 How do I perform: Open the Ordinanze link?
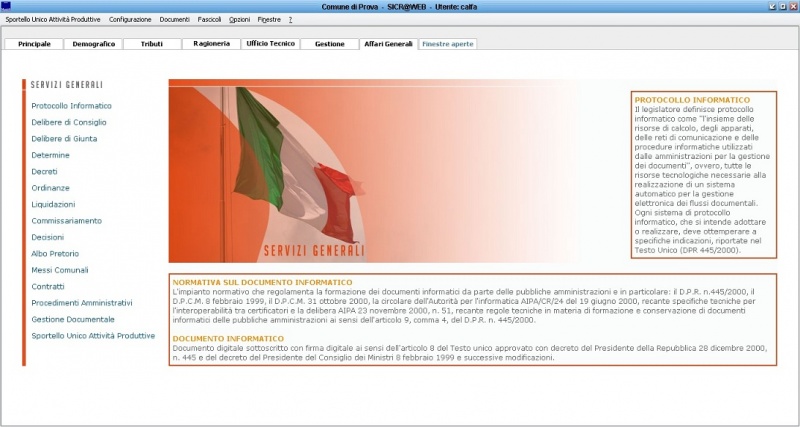point(51,188)
